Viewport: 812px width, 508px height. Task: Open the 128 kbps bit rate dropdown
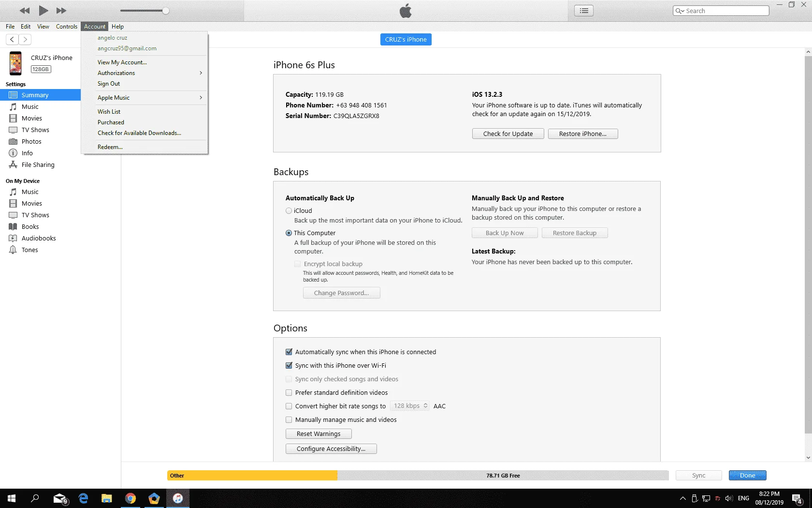[x=410, y=406]
